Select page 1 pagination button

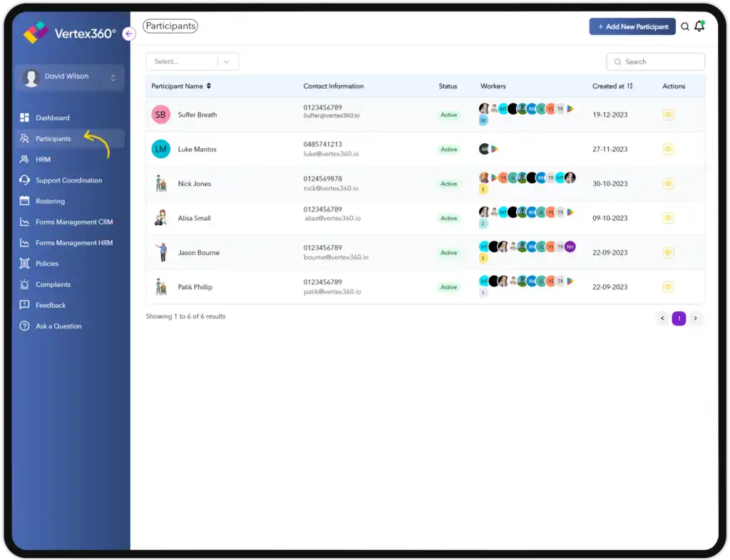679,318
